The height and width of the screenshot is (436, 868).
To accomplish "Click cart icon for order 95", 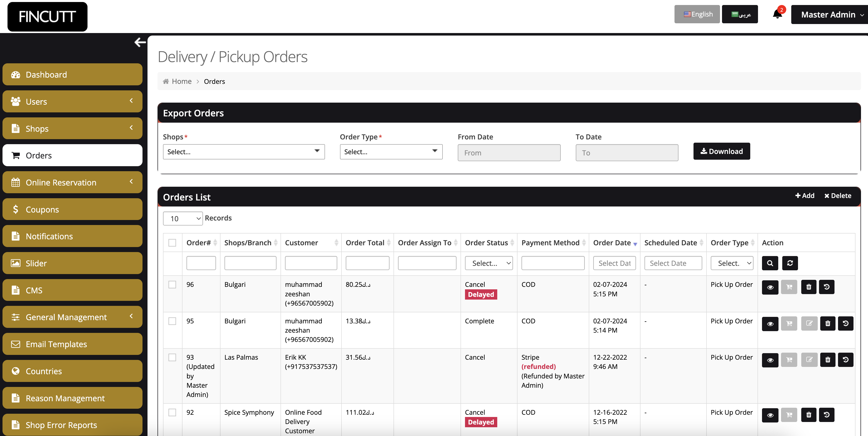I will (x=789, y=323).
